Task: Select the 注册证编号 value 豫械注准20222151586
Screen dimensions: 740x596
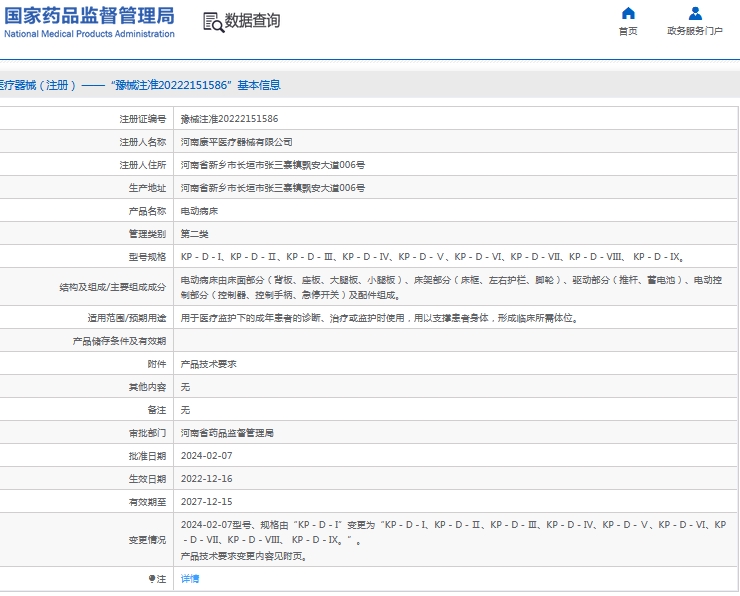Action: pos(229,119)
